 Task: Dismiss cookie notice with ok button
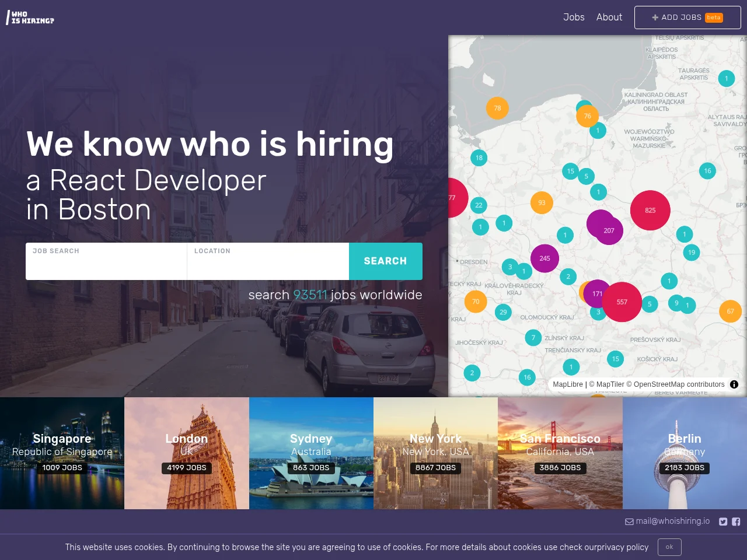click(669, 547)
